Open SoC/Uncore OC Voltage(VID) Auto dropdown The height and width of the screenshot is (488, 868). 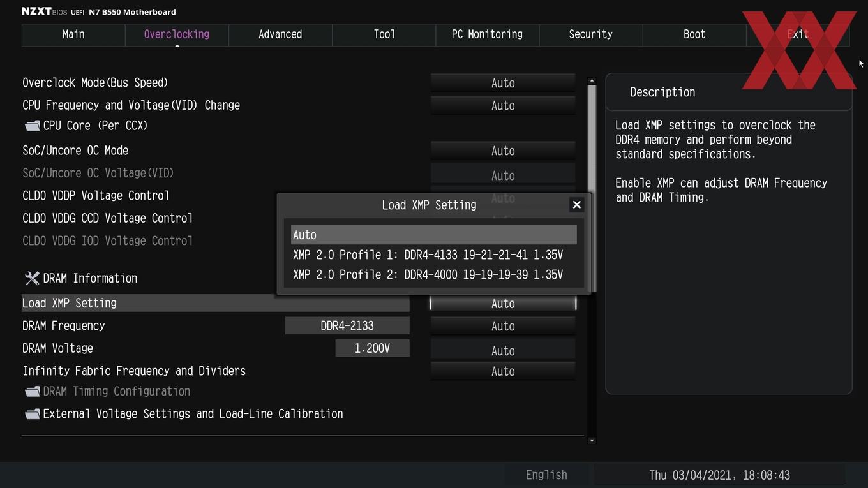click(503, 175)
